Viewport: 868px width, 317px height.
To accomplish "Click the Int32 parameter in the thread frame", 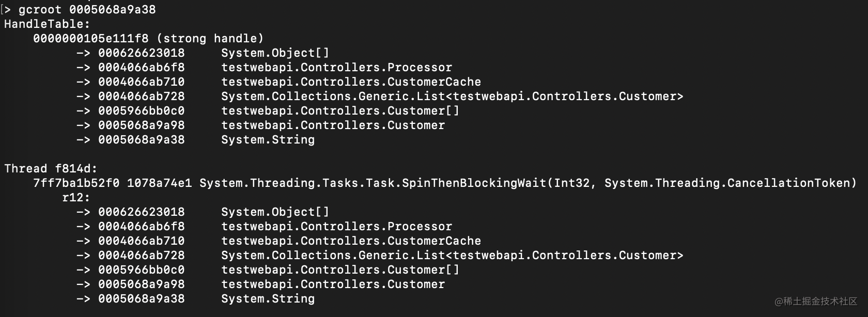I will coord(571,183).
